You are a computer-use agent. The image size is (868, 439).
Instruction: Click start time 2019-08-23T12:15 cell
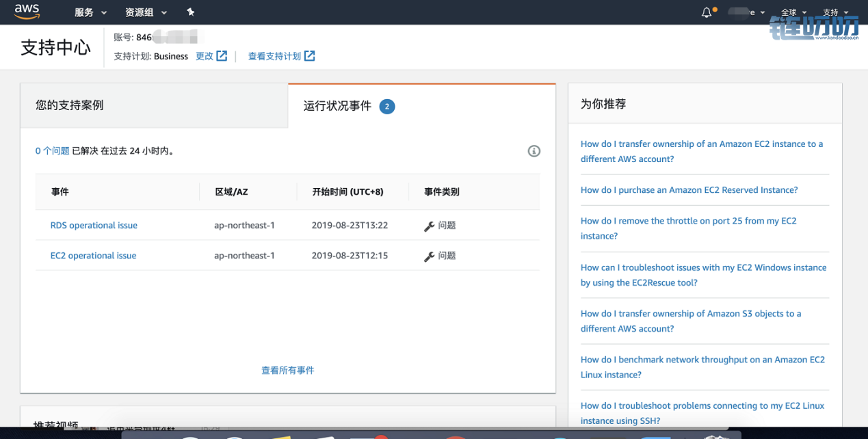point(350,255)
